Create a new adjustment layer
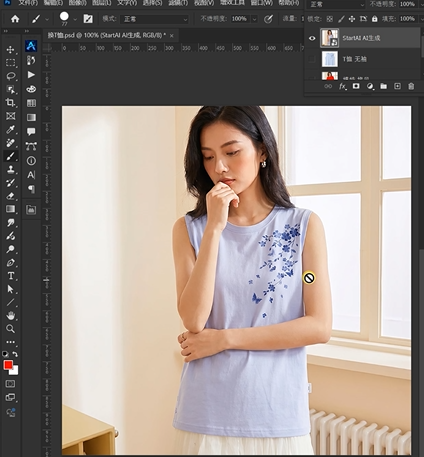The image size is (424, 457). click(x=370, y=86)
